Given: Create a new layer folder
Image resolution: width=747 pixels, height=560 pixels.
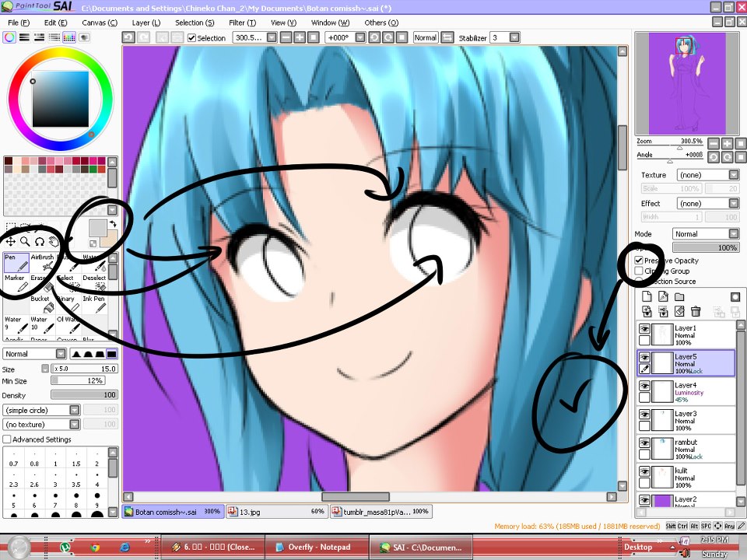Looking at the screenshot, I should [x=679, y=296].
